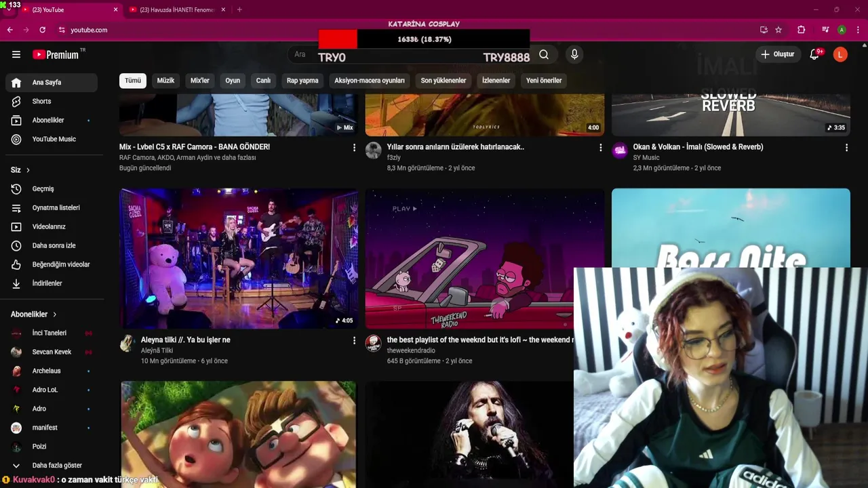Open Polzi subscription channel
This screenshot has height=488, width=868.
52,447
